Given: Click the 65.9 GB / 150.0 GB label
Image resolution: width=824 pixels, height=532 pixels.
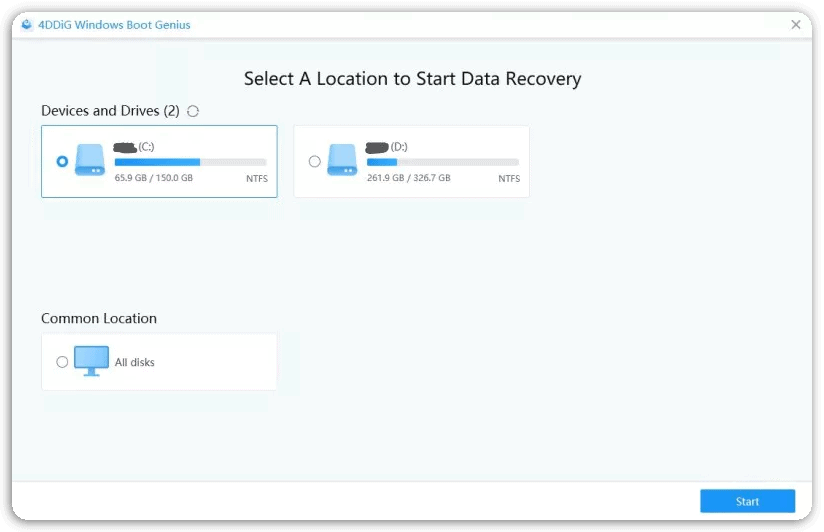Looking at the screenshot, I should coord(153,178).
